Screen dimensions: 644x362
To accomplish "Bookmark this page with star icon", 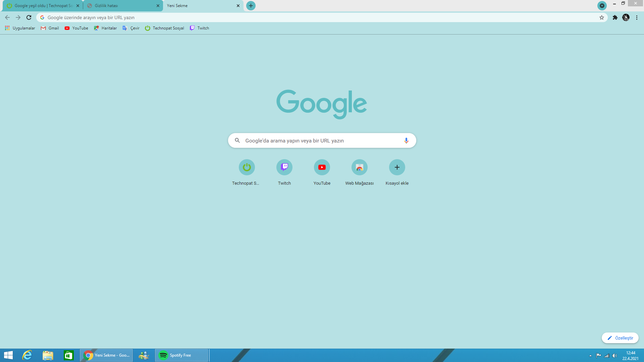I will pos(602,17).
